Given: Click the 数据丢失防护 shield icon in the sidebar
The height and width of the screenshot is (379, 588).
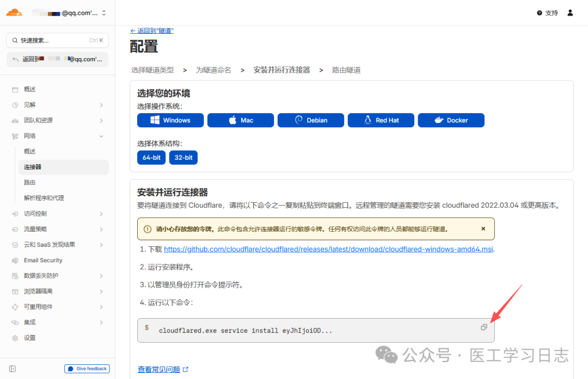Looking at the screenshot, I should [14, 276].
